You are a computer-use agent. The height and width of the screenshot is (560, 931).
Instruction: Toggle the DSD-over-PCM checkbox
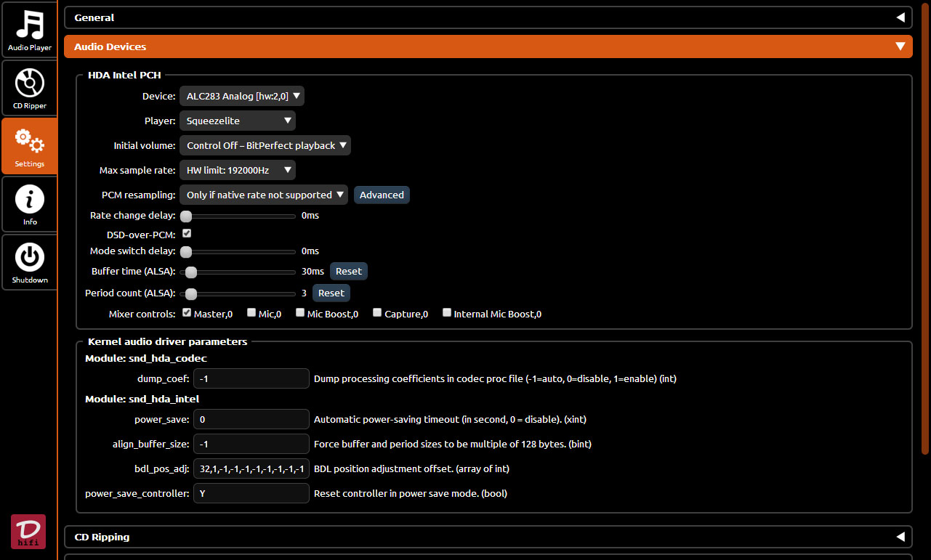click(187, 234)
